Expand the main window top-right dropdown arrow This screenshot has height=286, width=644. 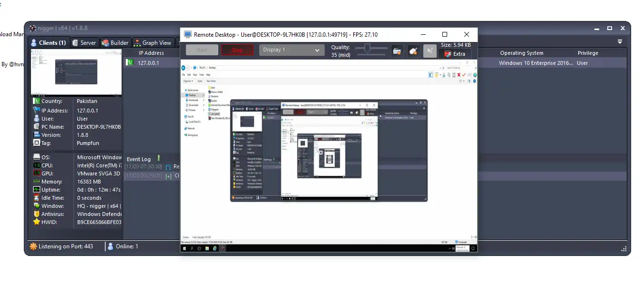point(620,42)
